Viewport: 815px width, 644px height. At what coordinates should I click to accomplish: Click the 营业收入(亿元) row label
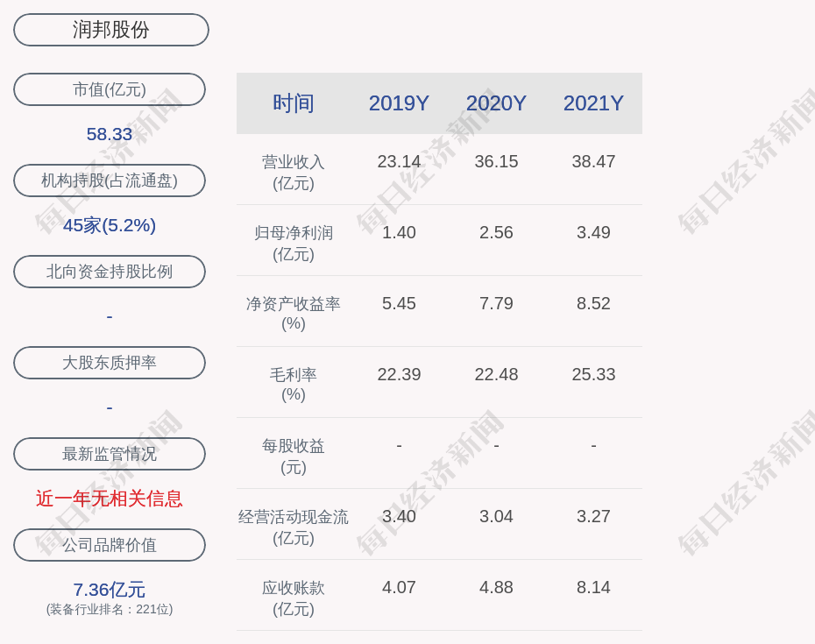294,173
